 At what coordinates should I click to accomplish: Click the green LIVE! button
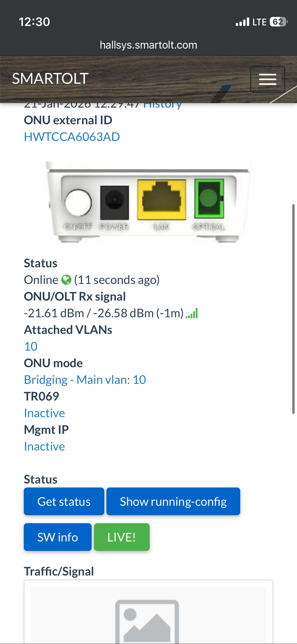[x=122, y=537]
